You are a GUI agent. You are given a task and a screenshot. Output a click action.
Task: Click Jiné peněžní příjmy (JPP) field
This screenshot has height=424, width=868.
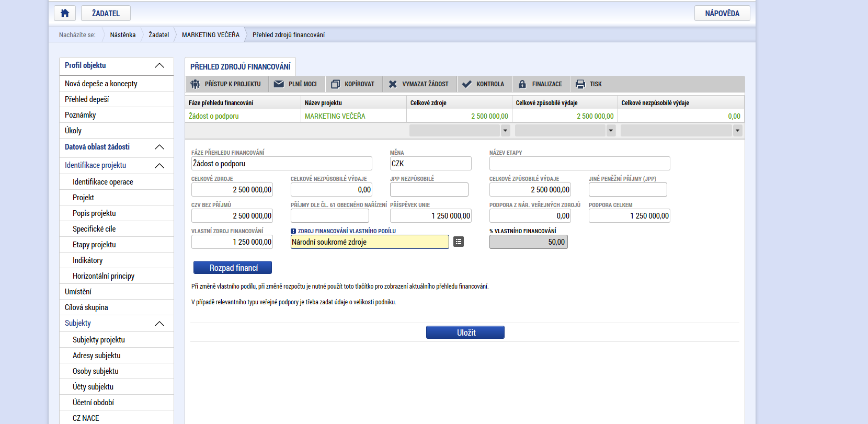tap(628, 190)
